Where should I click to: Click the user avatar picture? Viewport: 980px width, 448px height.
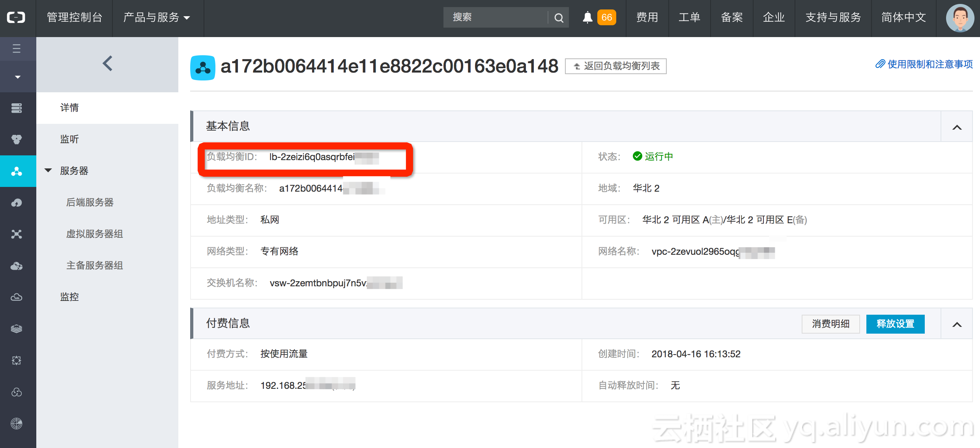[959, 18]
